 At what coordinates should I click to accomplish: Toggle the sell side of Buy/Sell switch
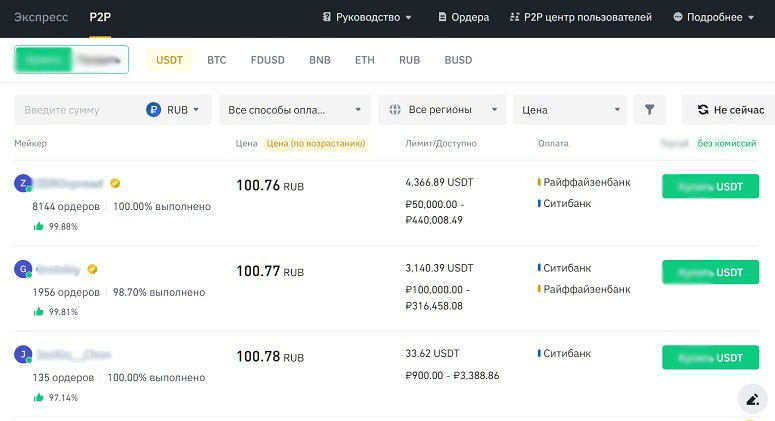(100, 60)
